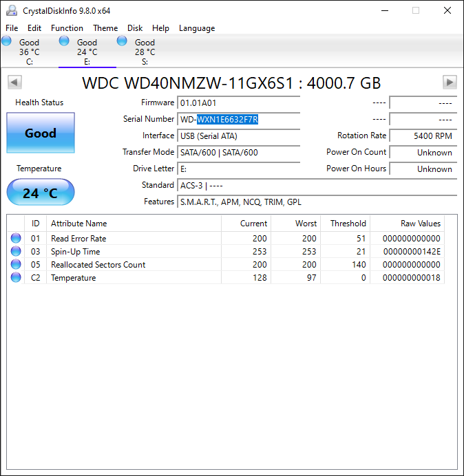
Task: Open the Function menu
Action: tap(67, 28)
